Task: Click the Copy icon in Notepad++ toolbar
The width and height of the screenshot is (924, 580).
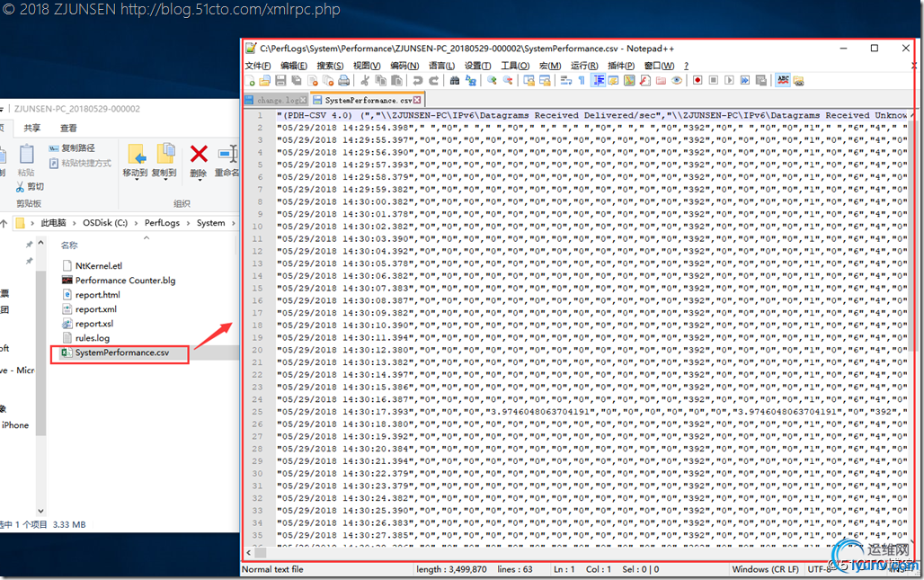Action: [381, 81]
